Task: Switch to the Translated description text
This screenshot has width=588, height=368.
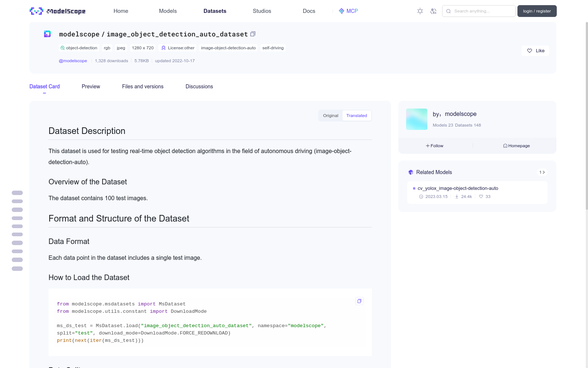Action: pyautogui.click(x=356, y=116)
